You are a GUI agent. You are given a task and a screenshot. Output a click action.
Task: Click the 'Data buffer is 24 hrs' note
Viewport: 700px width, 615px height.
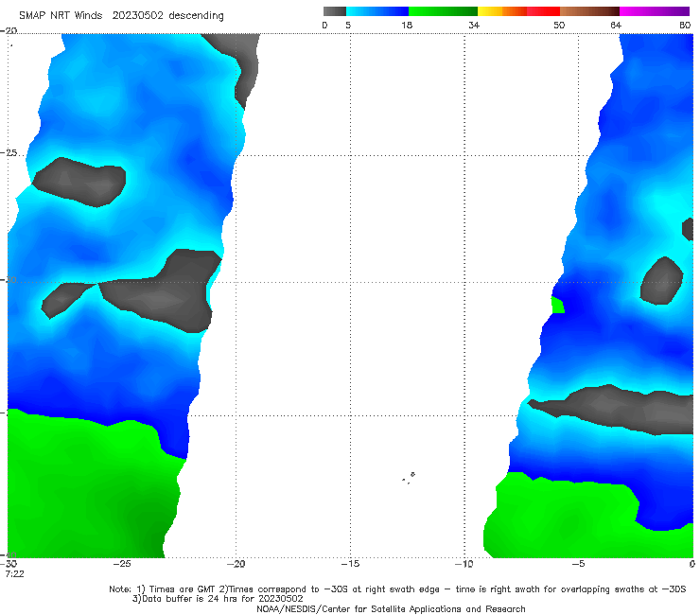(218, 599)
